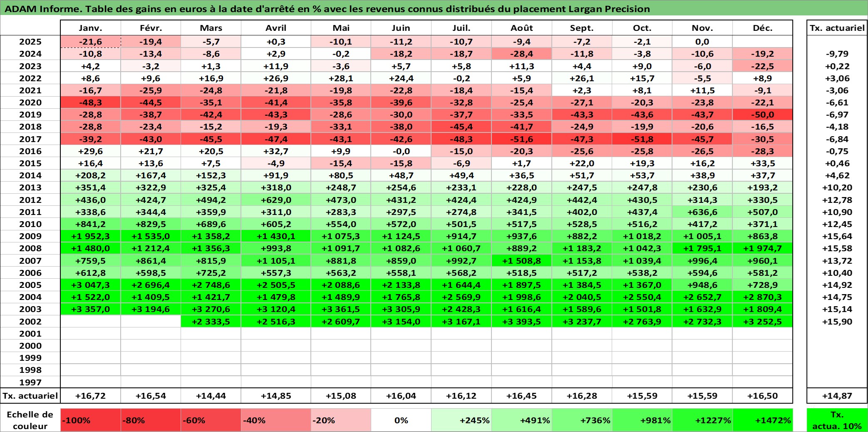868x432 pixels.
Task: Click the +14,44 bottom actuarial value
Action: pos(211,396)
